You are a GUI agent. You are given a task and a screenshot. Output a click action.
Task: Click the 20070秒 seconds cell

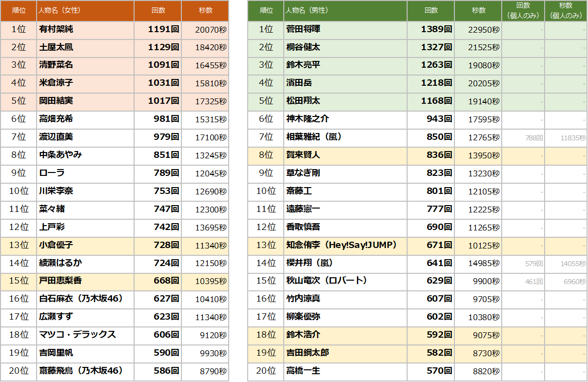pyautogui.click(x=205, y=30)
